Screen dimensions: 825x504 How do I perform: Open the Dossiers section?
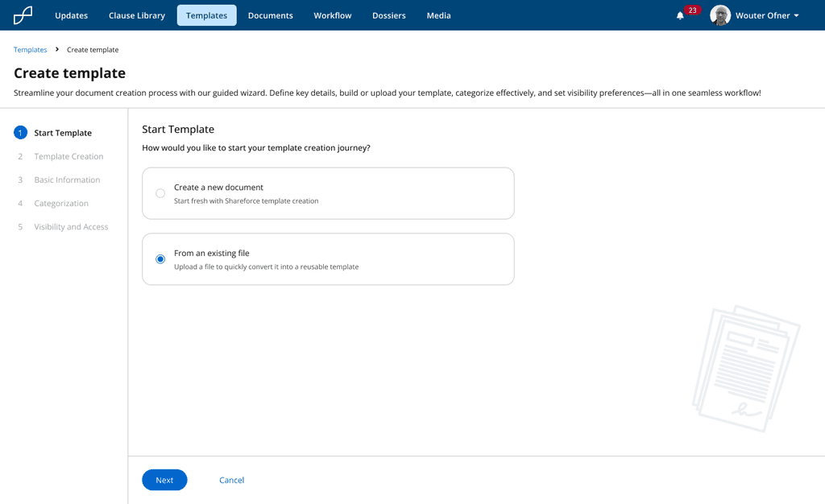(x=389, y=15)
